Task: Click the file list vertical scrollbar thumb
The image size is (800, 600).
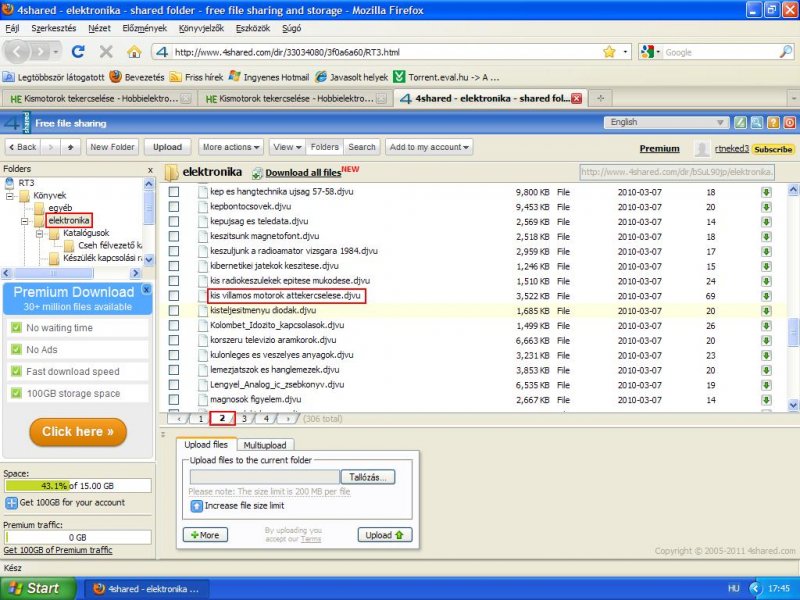Action: click(x=793, y=332)
